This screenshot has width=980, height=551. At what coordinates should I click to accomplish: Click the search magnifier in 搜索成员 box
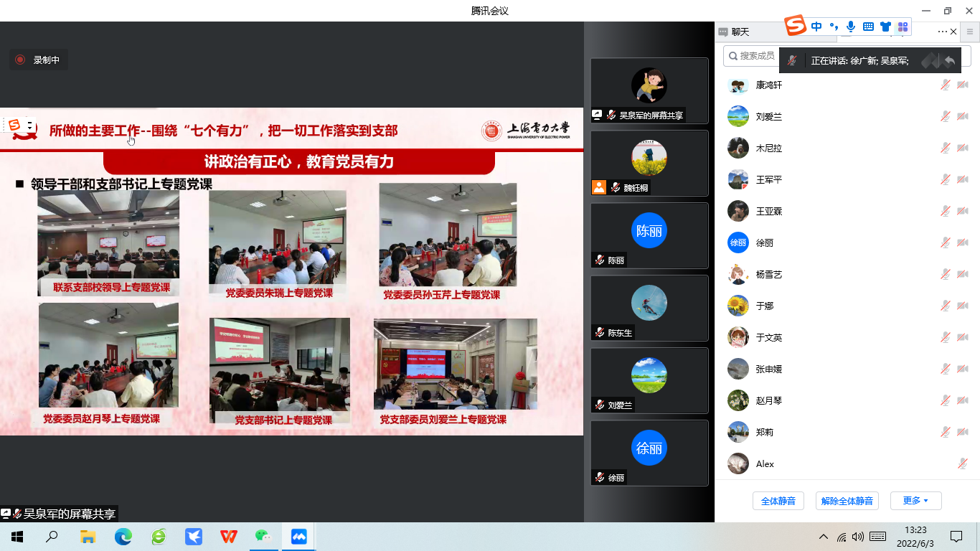pos(733,55)
